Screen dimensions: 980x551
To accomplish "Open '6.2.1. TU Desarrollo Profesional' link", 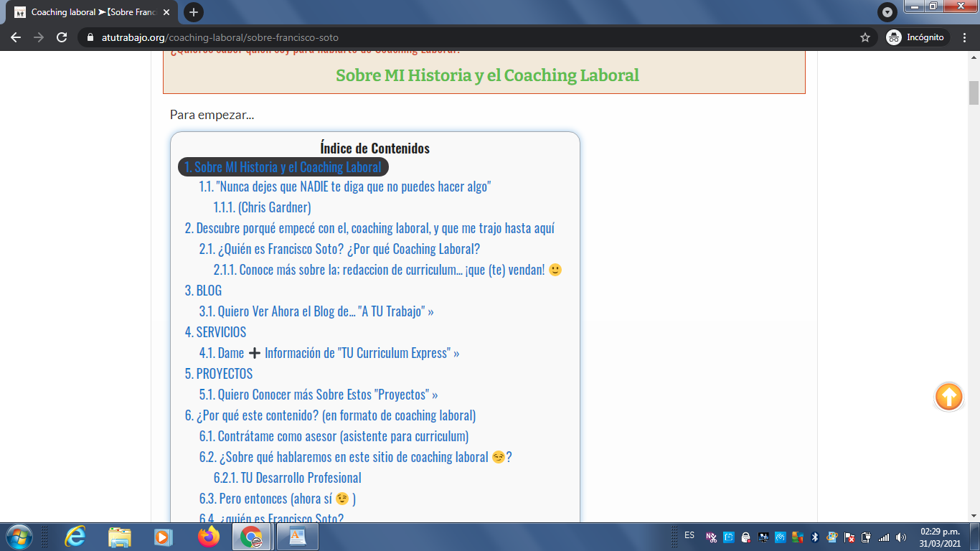I will click(x=287, y=479).
